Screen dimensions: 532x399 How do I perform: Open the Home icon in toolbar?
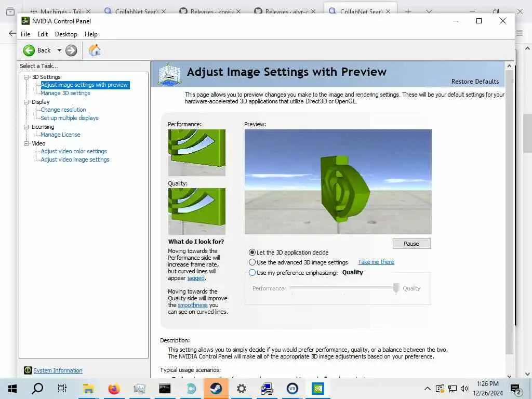[x=95, y=50]
